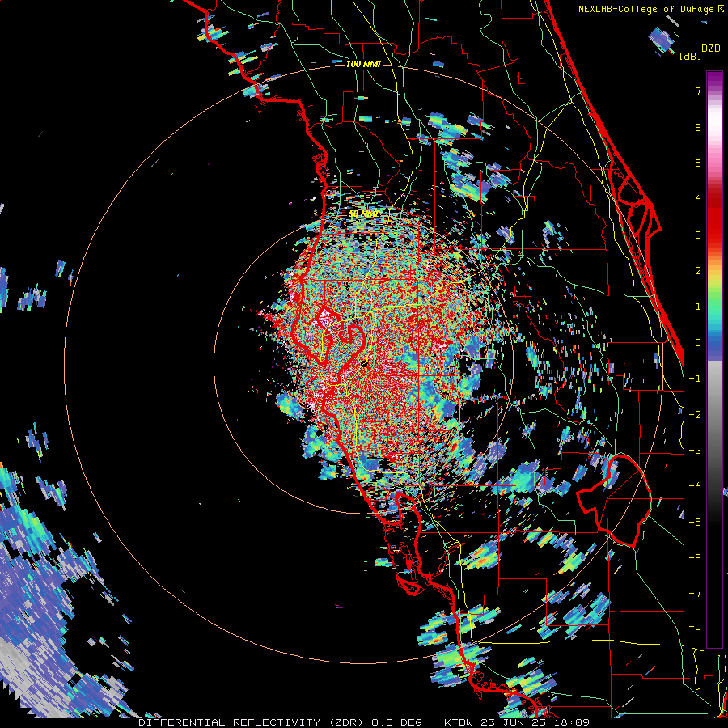Select the KTBW 23 JUN 25 18:09 timestamp
Viewport: 728px width, 728px height.
tap(517, 722)
